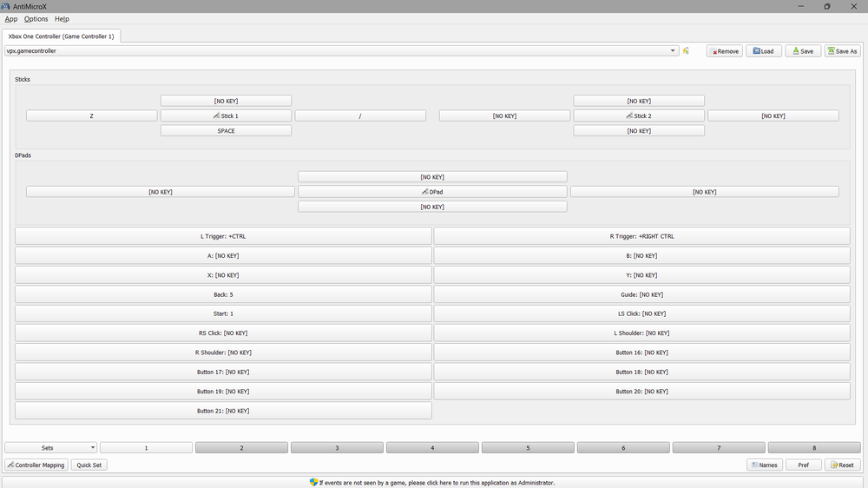The height and width of the screenshot is (488, 868).
Task: Edit the Back: 5 mapping
Action: 223,294
